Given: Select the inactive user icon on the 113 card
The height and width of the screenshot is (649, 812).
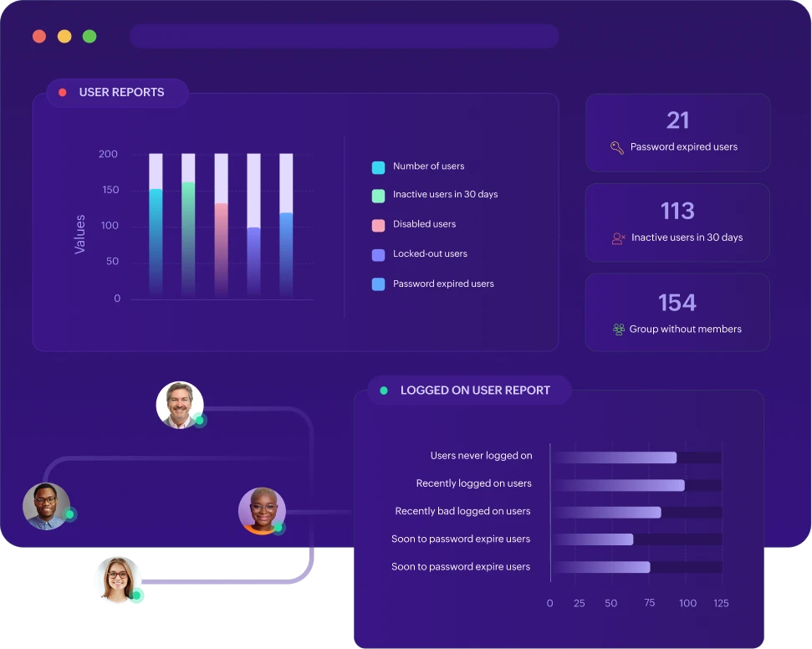Looking at the screenshot, I should point(618,238).
